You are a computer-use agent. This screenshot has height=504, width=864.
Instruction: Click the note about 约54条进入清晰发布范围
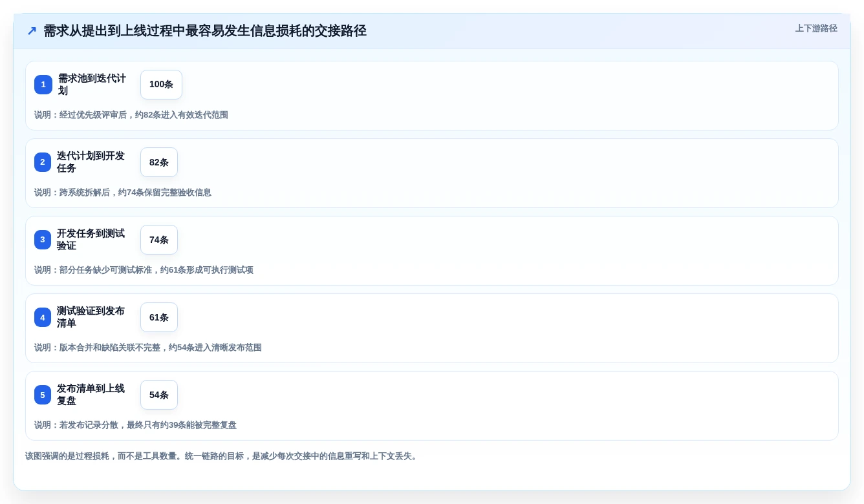tap(148, 348)
